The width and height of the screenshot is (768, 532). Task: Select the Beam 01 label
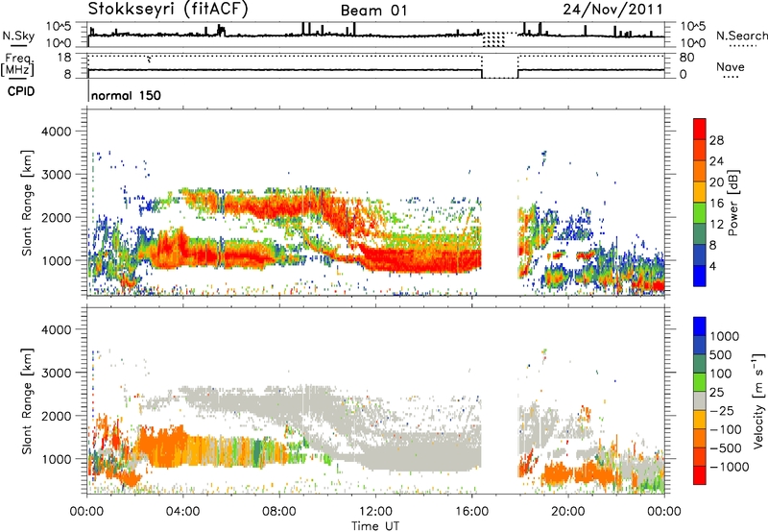[374, 11]
